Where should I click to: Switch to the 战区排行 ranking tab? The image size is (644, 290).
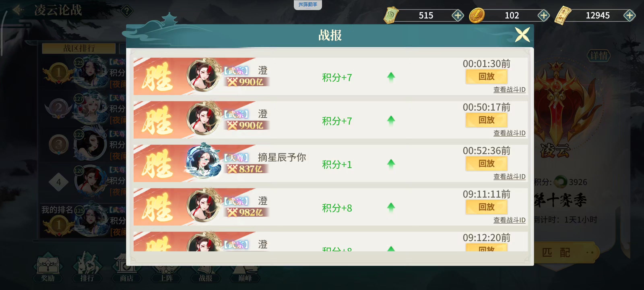79,48
